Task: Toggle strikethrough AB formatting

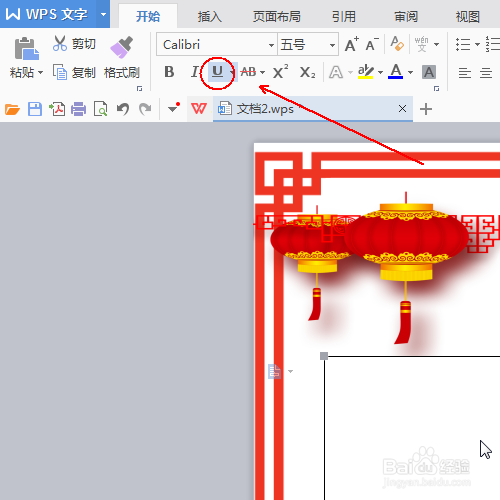Action: pyautogui.click(x=248, y=72)
